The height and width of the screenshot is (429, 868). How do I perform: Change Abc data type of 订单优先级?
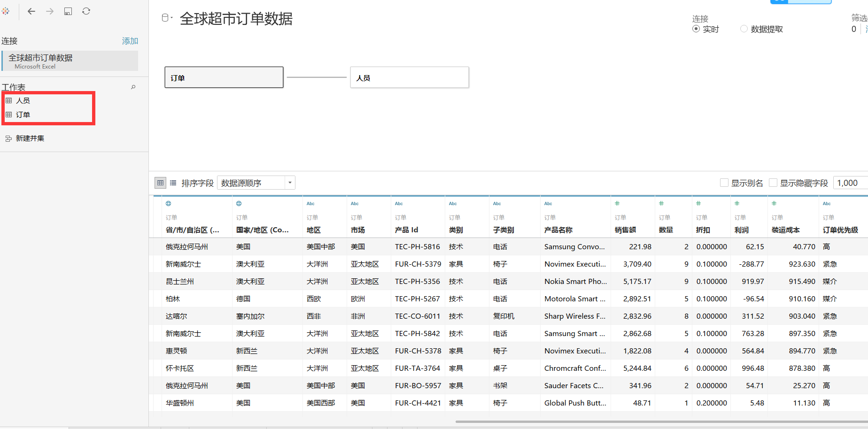827,204
